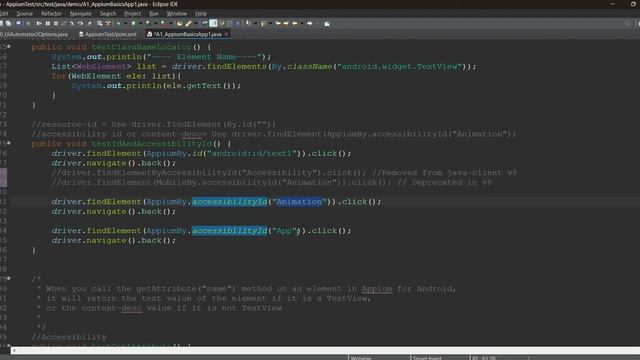This screenshot has height=360, width=640.
Task: Click the green bug Debug icon
Action: [118, 23]
